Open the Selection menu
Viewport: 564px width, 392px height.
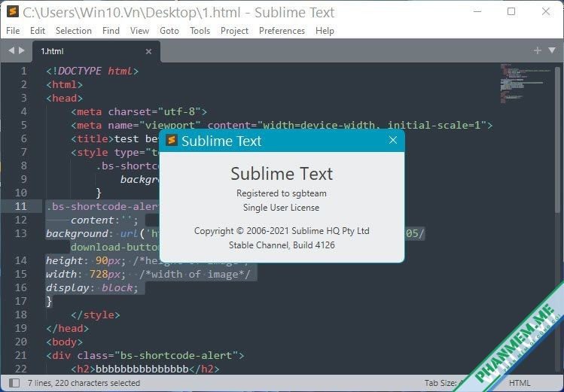(x=73, y=31)
